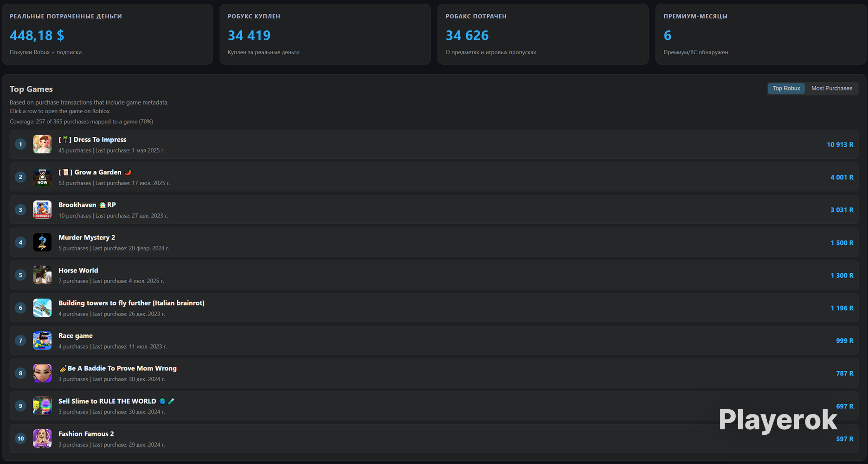868x464 pixels.
Task: Select the Be A Baddie game icon
Action: pos(42,373)
